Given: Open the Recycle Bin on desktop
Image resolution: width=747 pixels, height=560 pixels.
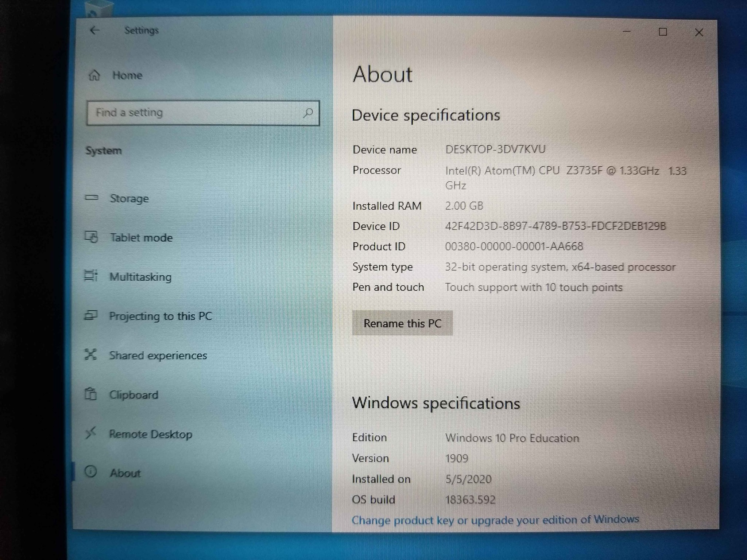Looking at the screenshot, I should (x=100, y=8).
